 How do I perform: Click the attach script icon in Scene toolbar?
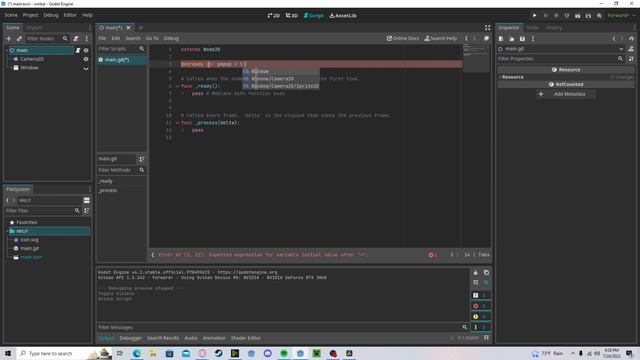(x=76, y=38)
